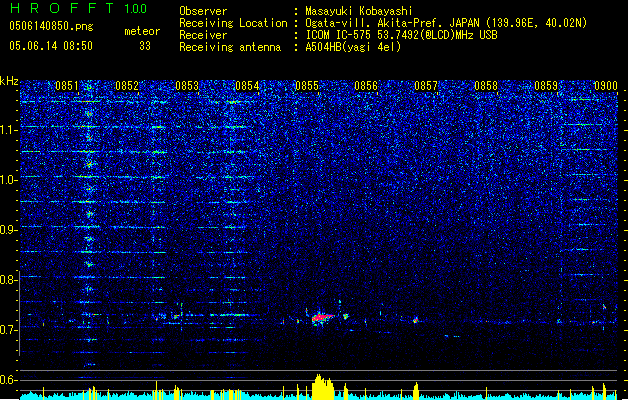Click the 0.9 kHz frequency axis label
The width and height of the screenshot is (629, 400).
click(x=9, y=230)
